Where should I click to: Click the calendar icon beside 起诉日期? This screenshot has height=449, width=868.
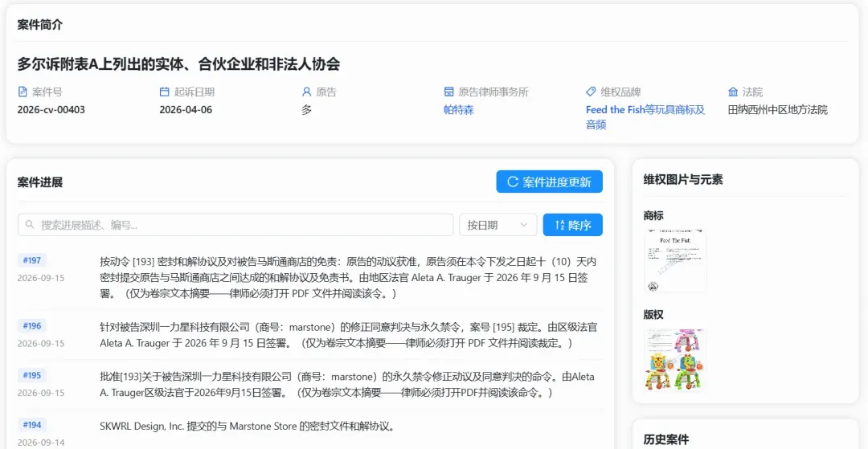[164, 92]
